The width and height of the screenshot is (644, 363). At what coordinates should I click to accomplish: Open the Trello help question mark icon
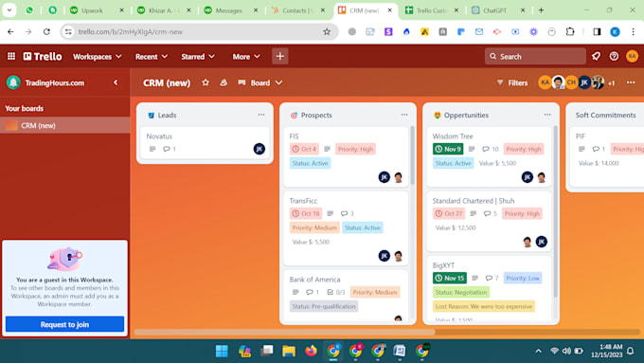[x=614, y=56]
